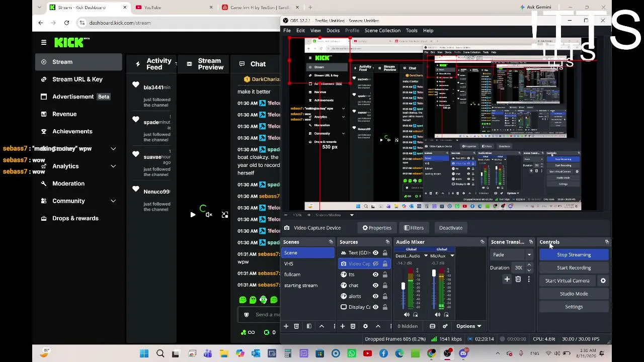
Task: Adjust the Desktop Audio volume slider
Action: coord(403,287)
